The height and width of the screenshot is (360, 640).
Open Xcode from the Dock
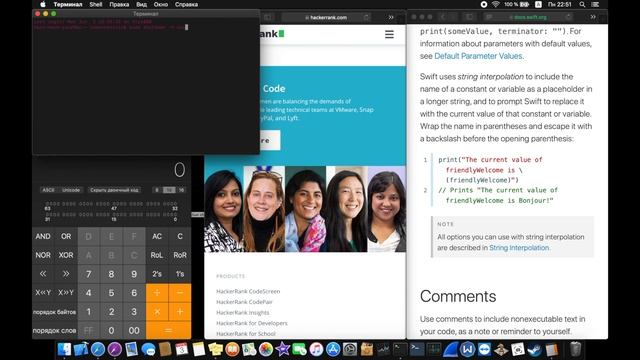[x=81, y=349]
